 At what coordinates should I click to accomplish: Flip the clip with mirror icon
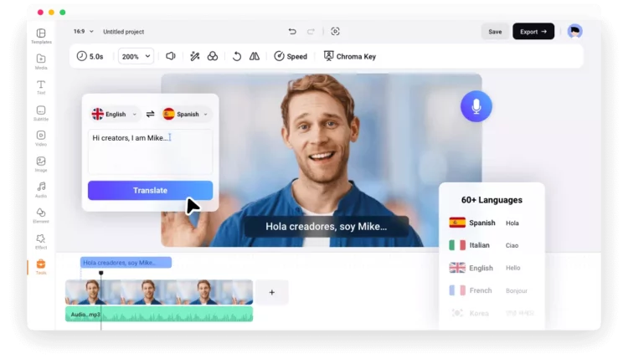click(255, 56)
